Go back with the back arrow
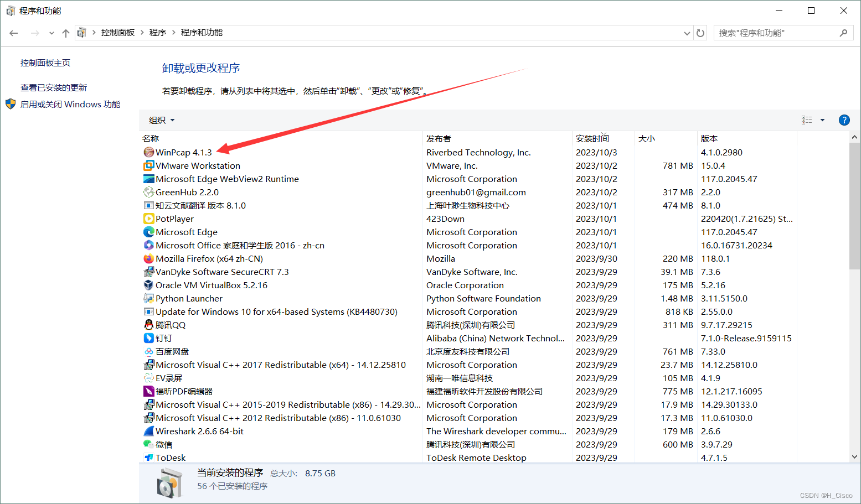The image size is (861, 504). [14, 33]
